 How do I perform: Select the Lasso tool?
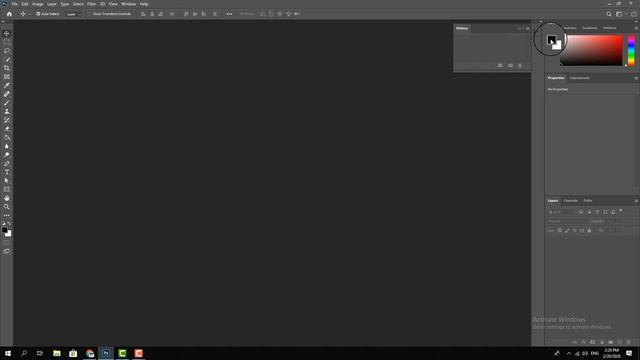[7, 51]
